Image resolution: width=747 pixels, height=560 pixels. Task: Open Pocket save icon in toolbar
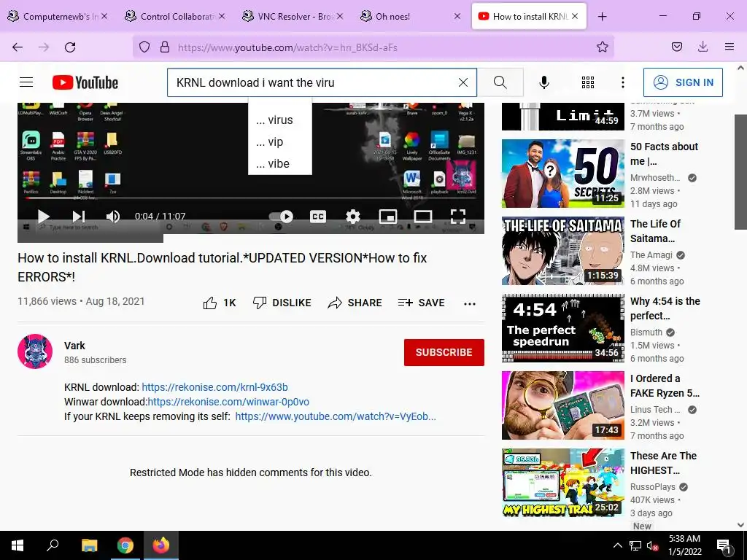[676, 47]
